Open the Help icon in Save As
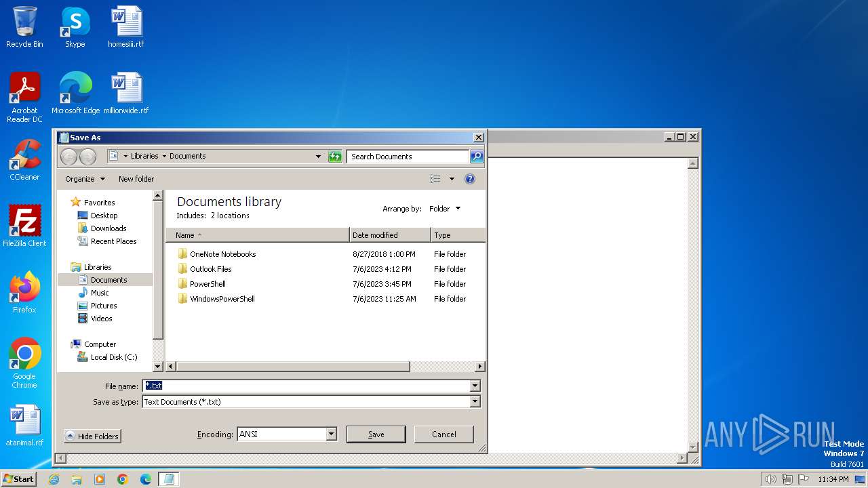 tap(470, 179)
